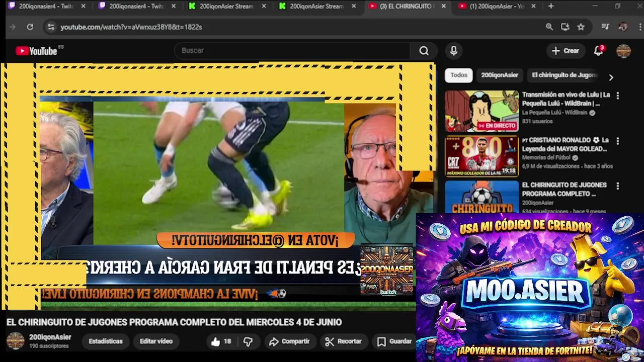
Task: Open the options menu for the Cristiano Ronaldo video
Action: coord(618,141)
